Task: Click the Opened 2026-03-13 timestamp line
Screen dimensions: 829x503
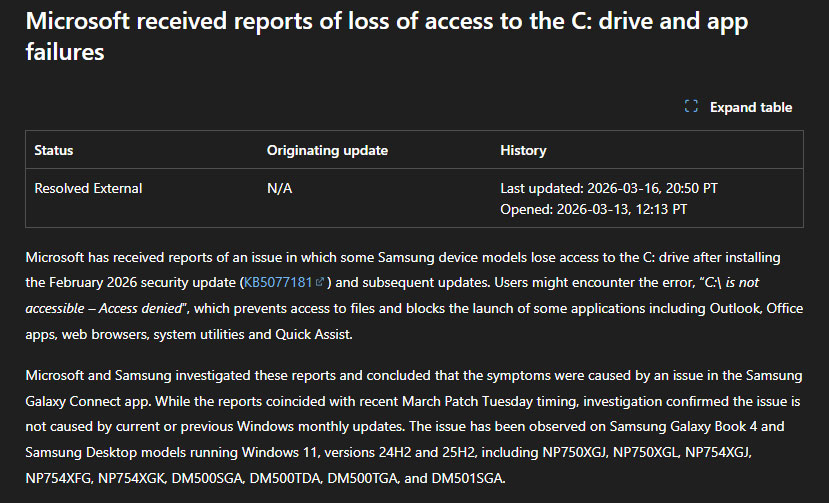Action: (x=593, y=209)
